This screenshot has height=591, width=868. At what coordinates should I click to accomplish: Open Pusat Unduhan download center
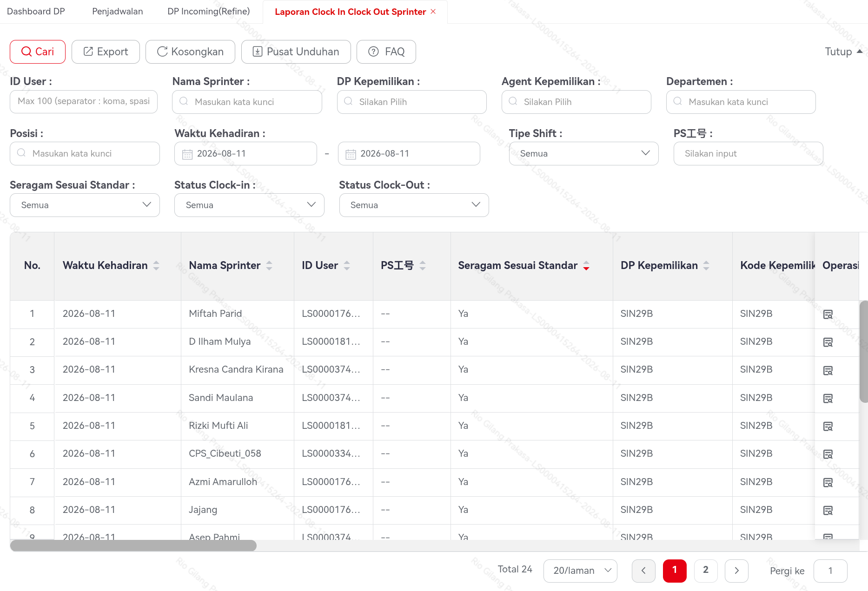296,52
